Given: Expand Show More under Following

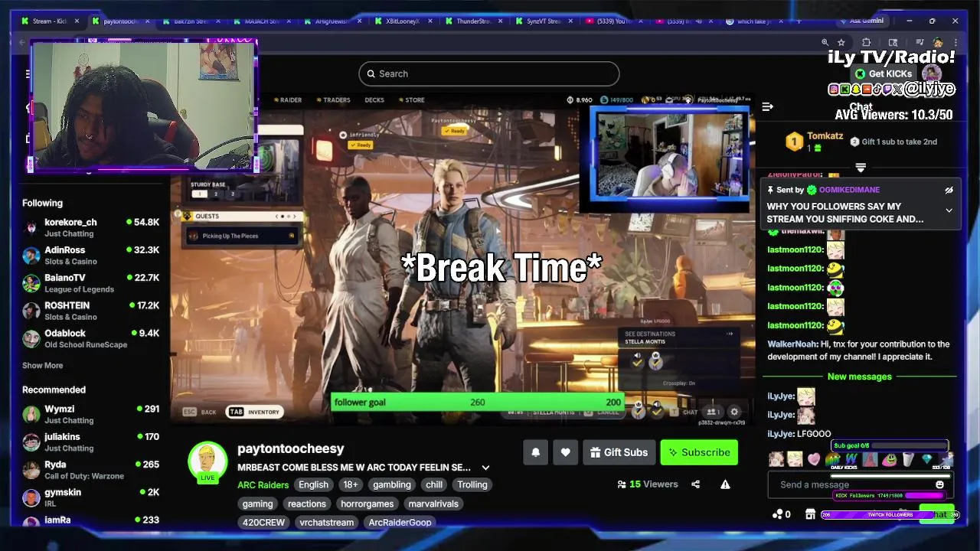Looking at the screenshot, I should [43, 366].
